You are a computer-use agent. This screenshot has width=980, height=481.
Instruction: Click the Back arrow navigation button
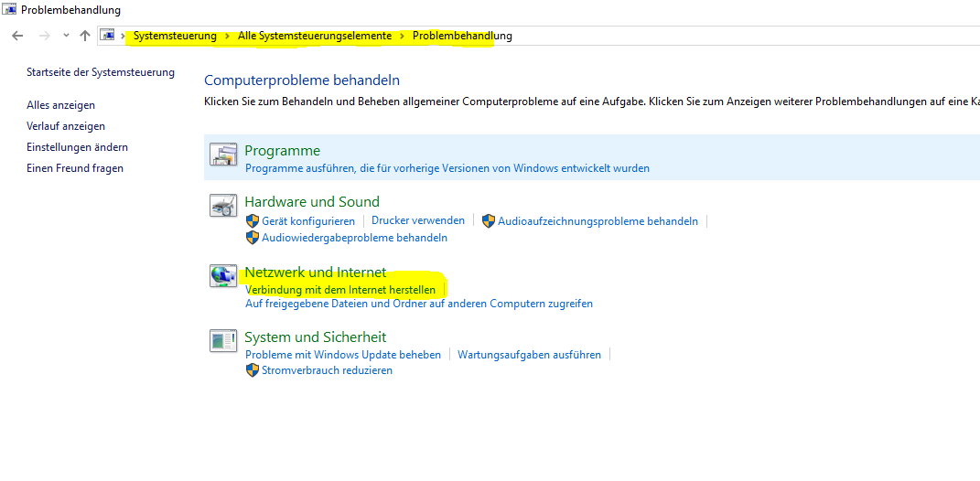click(x=17, y=36)
